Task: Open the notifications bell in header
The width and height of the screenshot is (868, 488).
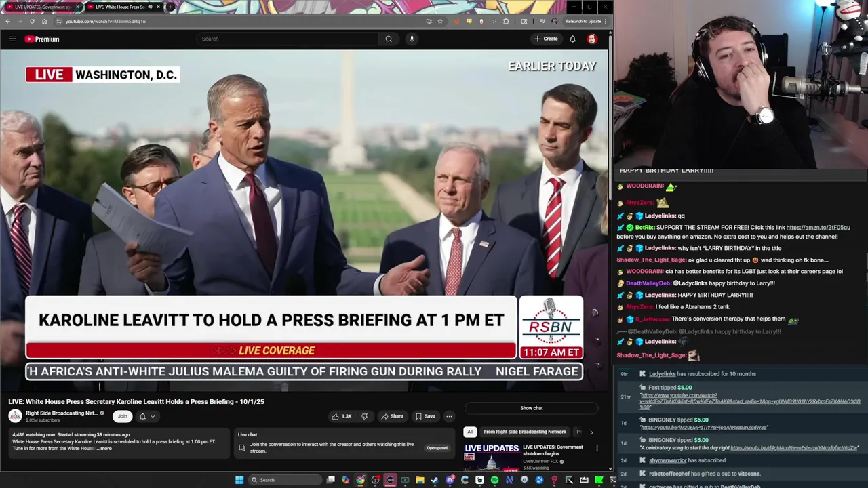Action: tap(572, 39)
